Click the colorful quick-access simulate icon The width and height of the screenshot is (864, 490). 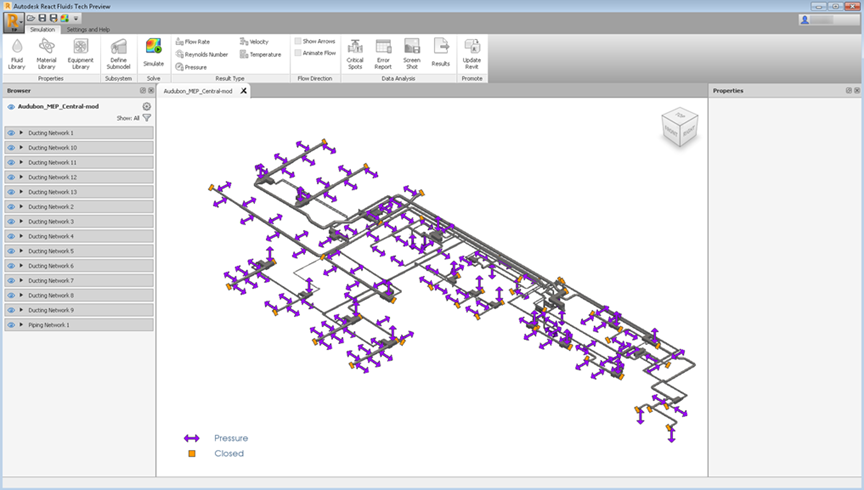(64, 18)
